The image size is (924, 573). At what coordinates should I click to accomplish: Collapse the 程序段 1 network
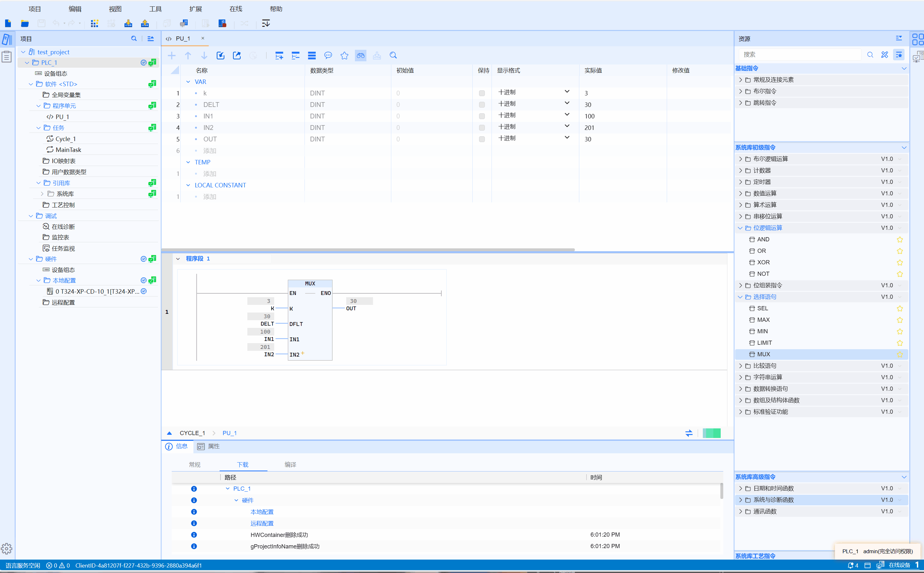(178, 259)
